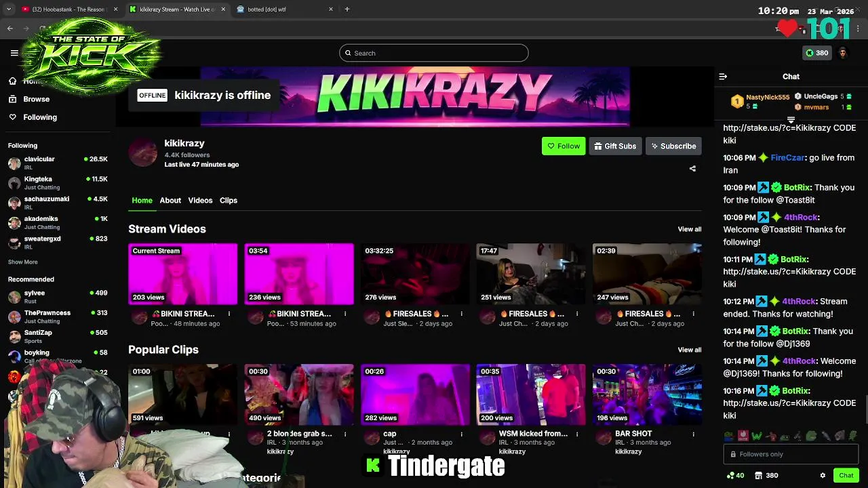The height and width of the screenshot is (488, 868).
Task: Click the Kick search box
Action: [434, 53]
